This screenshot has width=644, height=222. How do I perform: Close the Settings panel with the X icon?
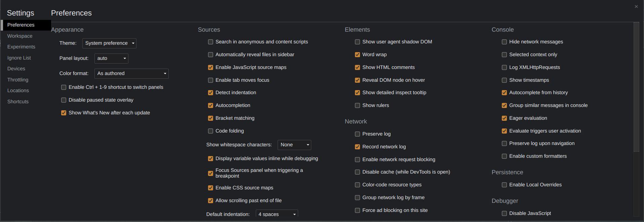tap(636, 7)
